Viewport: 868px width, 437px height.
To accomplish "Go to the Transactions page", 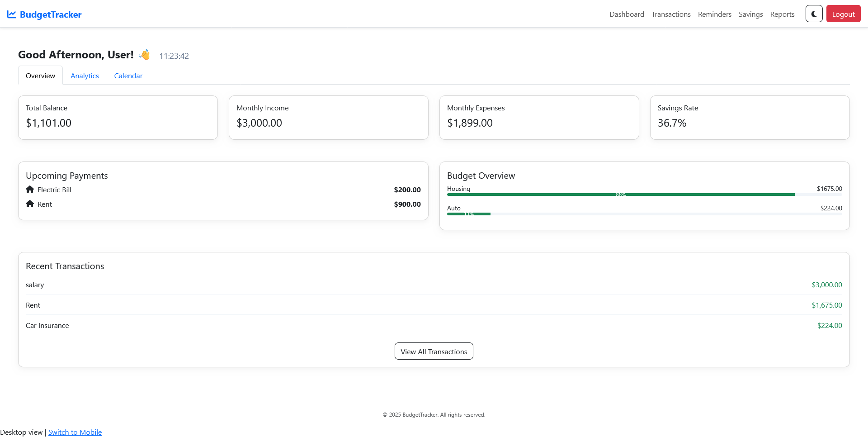I will [671, 14].
